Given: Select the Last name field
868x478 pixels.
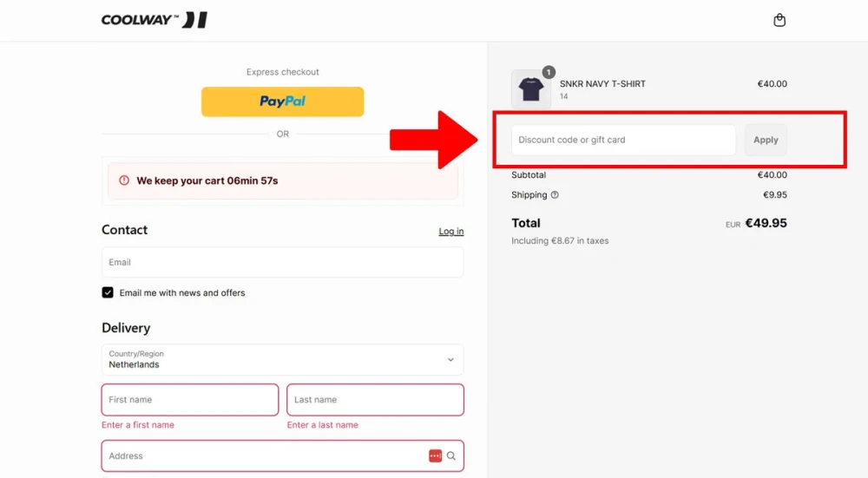Looking at the screenshot, I should tap(375, 399).
